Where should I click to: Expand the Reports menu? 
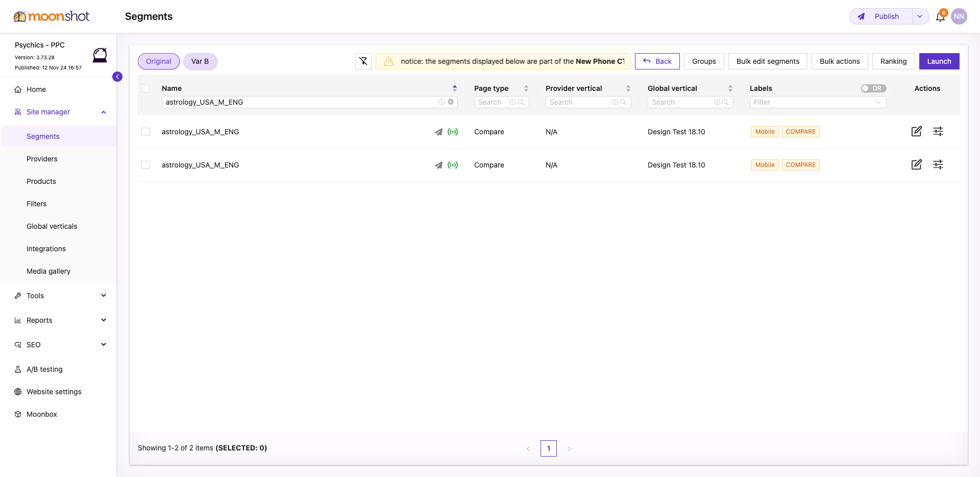(x=104, y=320)
